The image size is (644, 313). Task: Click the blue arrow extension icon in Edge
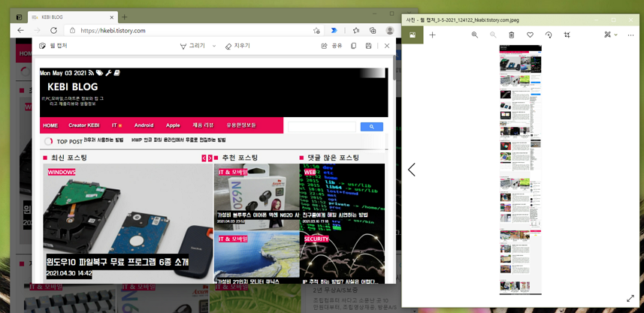[x=334, y=30]
